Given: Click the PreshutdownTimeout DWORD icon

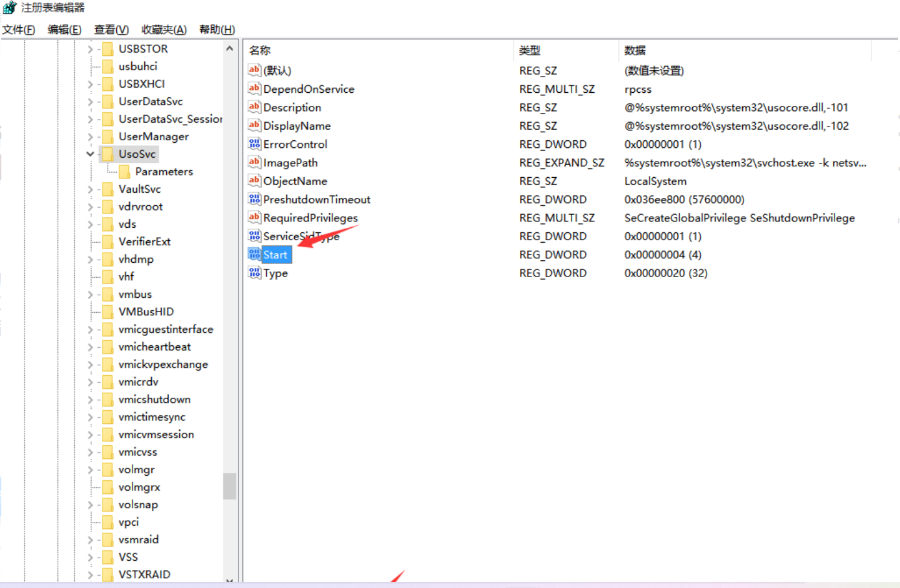Looking at the screenshot, I should [x=254, y=199].
